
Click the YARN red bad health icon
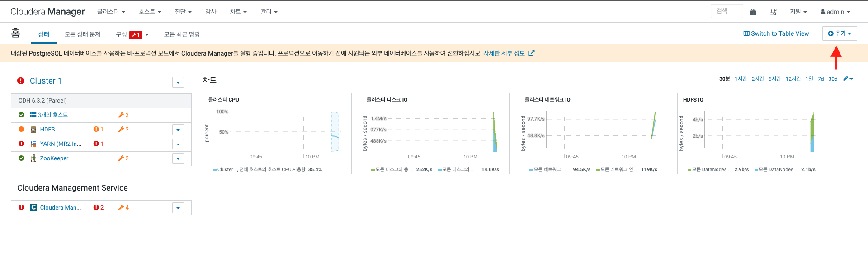coord(21,144)
